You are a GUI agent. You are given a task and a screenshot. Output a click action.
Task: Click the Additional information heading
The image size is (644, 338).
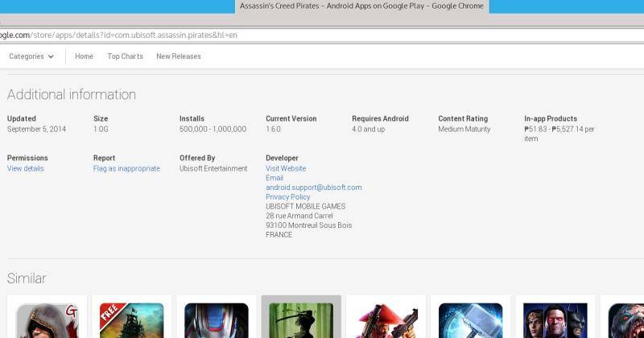click(x=72, y=94)
